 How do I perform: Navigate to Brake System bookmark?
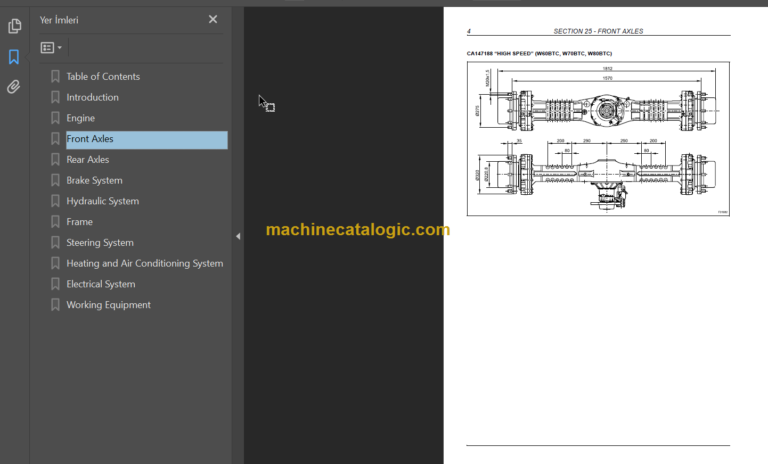(x=95, y=180)
